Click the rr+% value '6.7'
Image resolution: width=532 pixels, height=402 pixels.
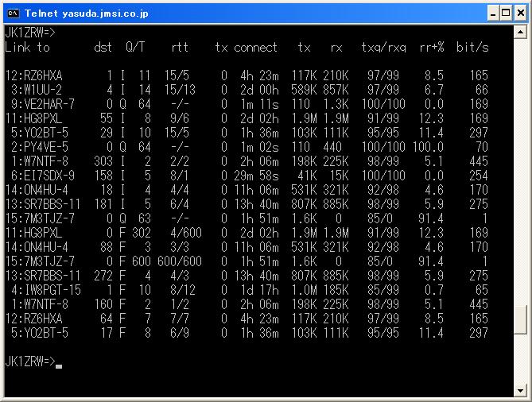(x=434, y=90)
